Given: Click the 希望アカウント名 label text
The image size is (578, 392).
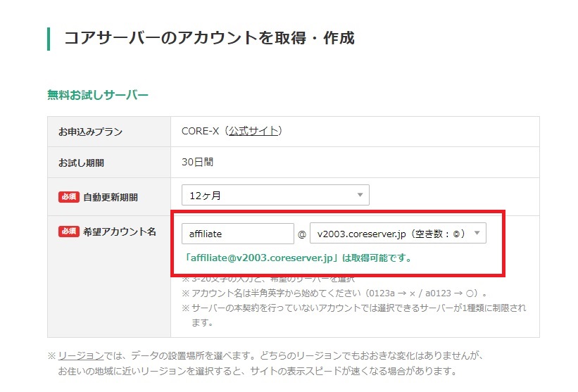Looking at the screenshot, I should (x=120, y=232).
